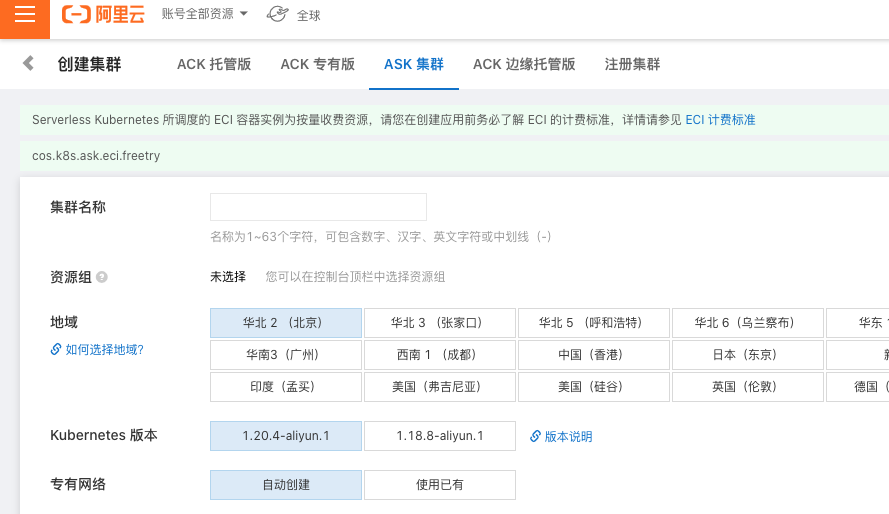The image size is (889, 514).
Task: Select region 美国（弗吉尼亚）
Action: (440, 386)
